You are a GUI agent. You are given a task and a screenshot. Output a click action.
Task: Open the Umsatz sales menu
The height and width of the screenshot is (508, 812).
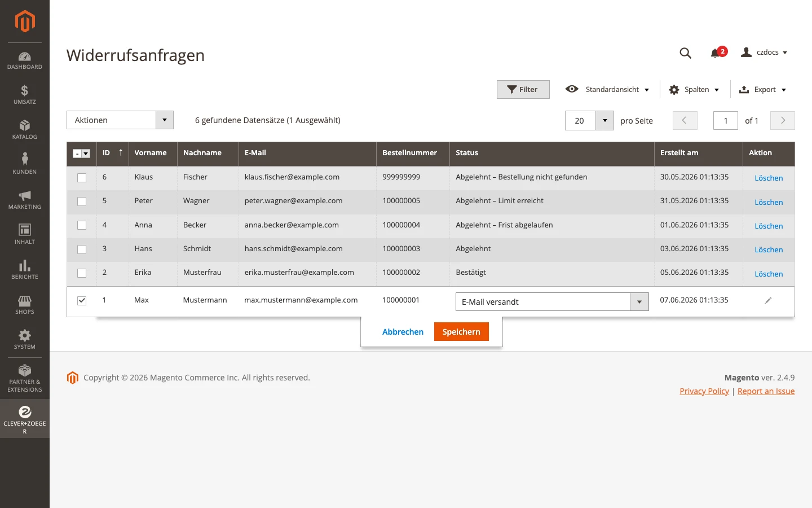click(25, 95)
